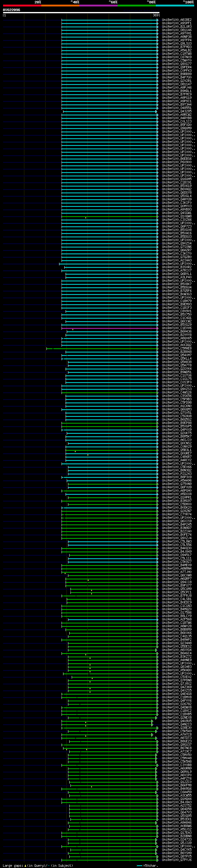
Task: Select the UniRef100_Q750N9 hit label
Action: [177, 484]
